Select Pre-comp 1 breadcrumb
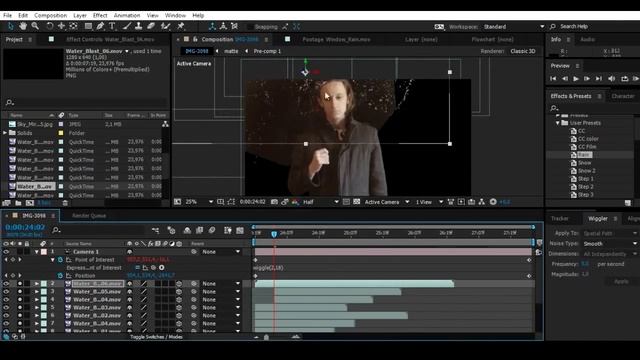The height and width of the screenshot is (360, 640). click(267, 51)
